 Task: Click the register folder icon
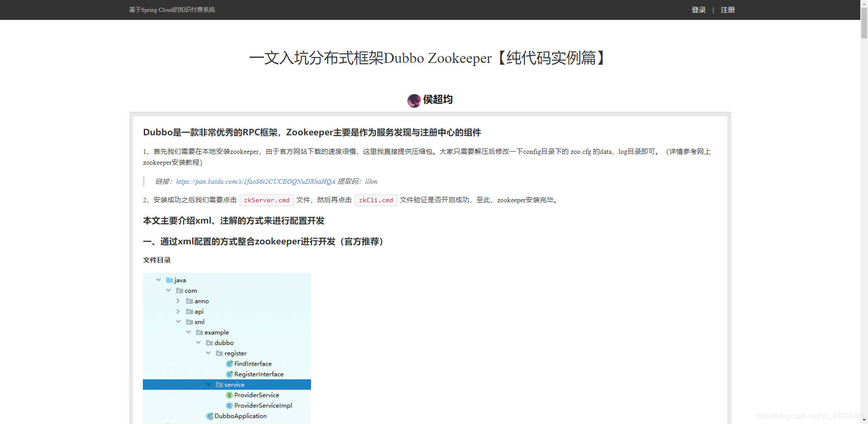(219, 353)
